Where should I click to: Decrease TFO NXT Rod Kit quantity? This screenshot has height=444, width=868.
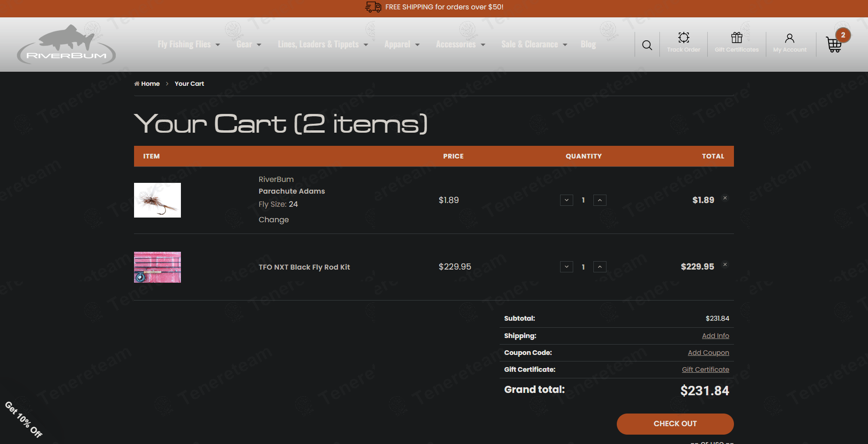(567, 267)
